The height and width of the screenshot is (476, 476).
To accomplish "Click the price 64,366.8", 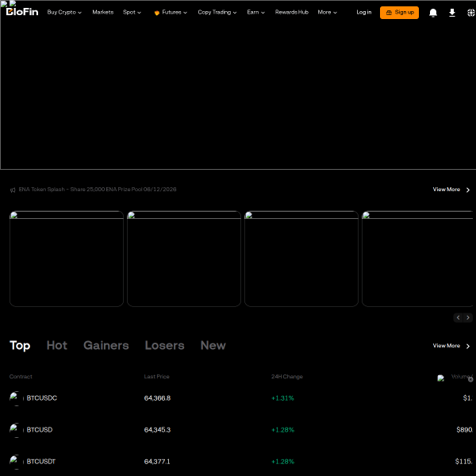I will tap(157, 398).
